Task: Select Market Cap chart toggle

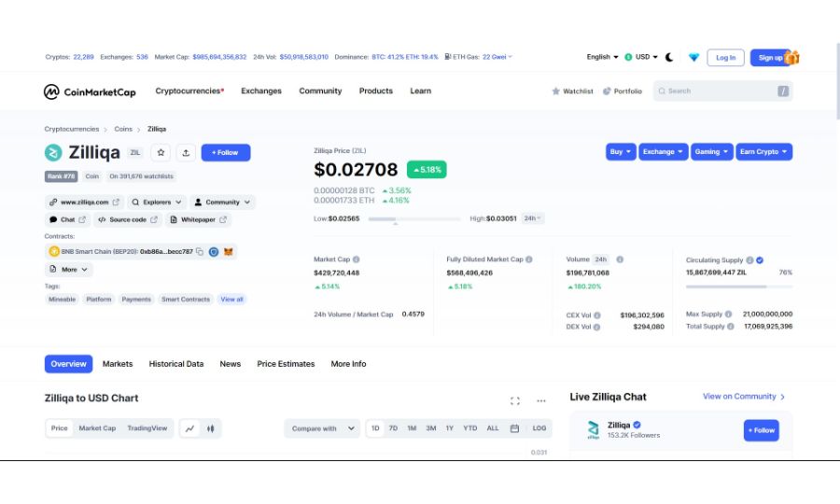Action: (x=97, y=428)
